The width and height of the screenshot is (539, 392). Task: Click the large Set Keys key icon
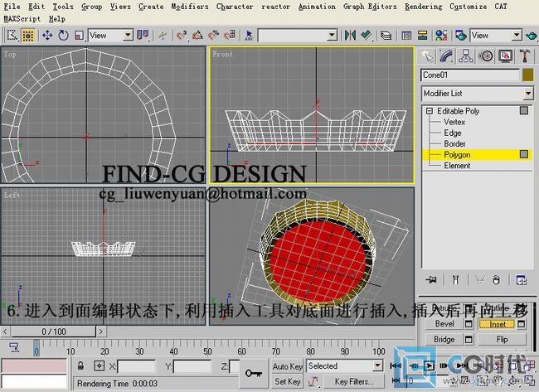[254, 374]
